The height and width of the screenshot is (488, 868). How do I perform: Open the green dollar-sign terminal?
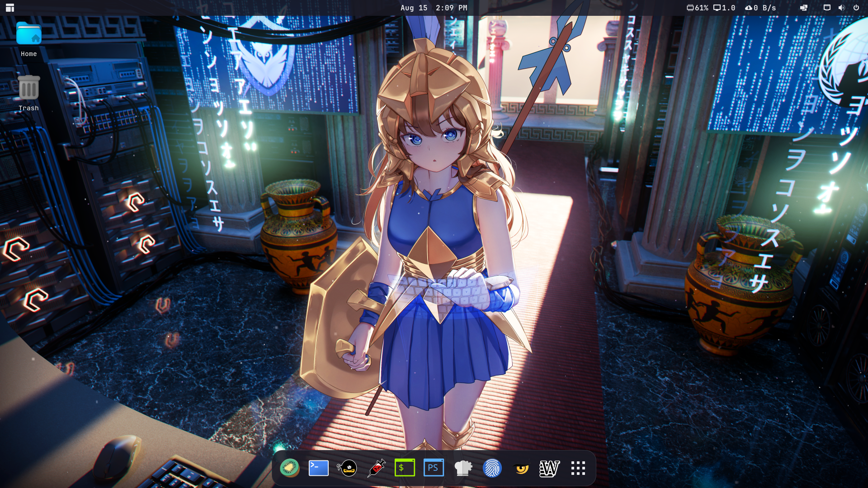coord(405,468)
